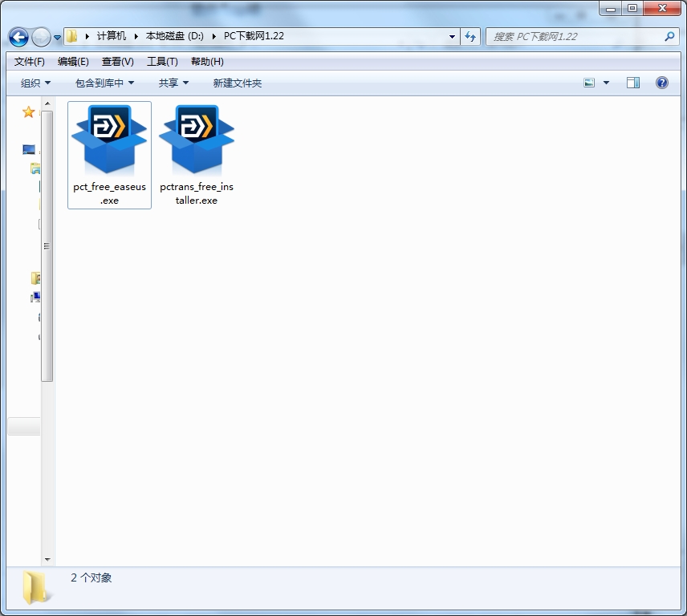Expand the arrow after 本地磁盘 (D:) breadcrumb
The width and height of the screenshot is (687, 616).
[x=213, y=36]
